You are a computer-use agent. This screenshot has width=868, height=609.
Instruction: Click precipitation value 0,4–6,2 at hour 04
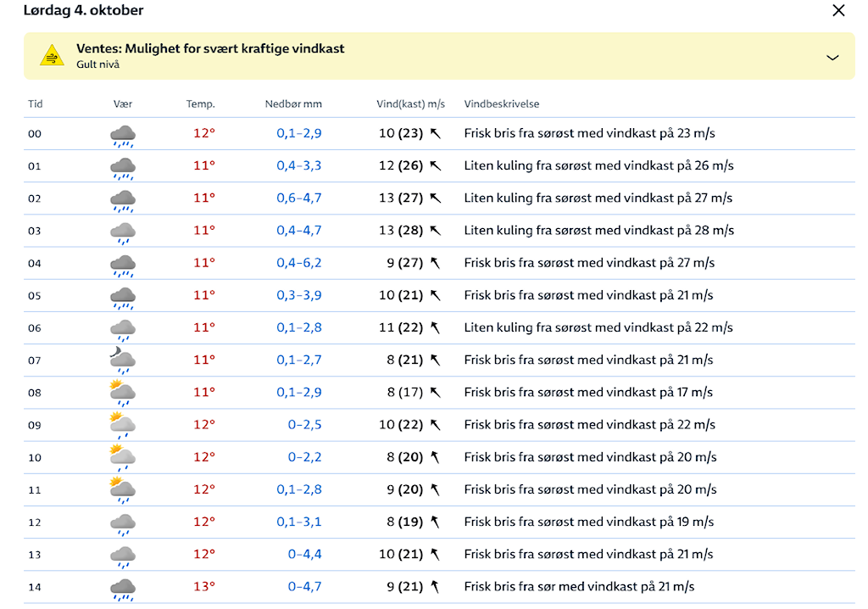click(299, 263)
